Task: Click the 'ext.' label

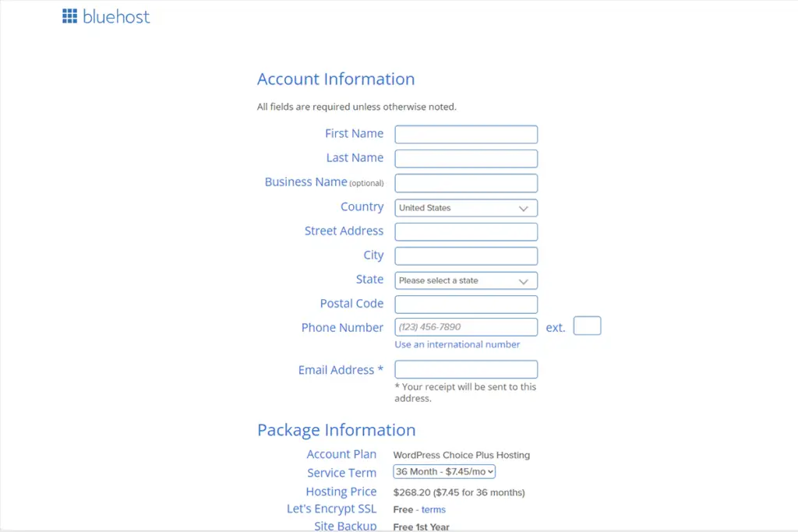Action: pyautogui.click(x=555, y=328)
